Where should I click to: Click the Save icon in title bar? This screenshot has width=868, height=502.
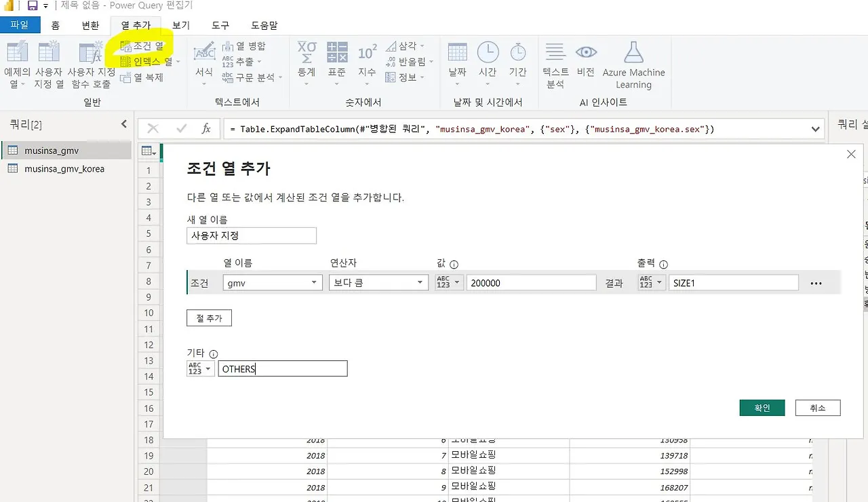[32, 5]
